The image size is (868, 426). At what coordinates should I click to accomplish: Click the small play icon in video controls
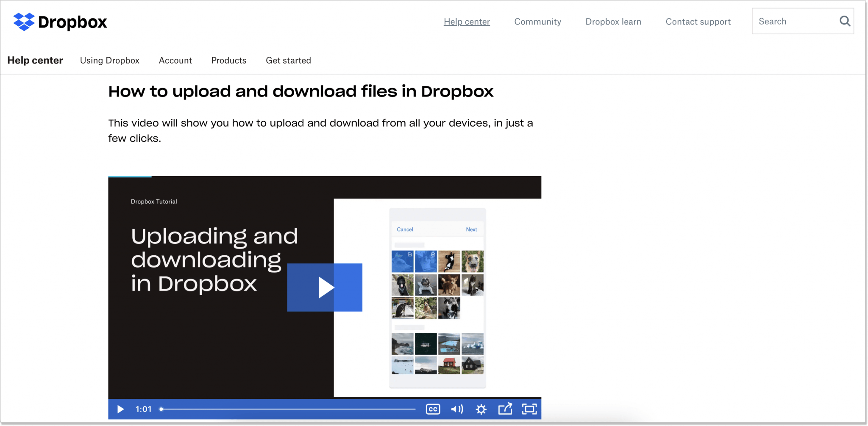[120, 409]
